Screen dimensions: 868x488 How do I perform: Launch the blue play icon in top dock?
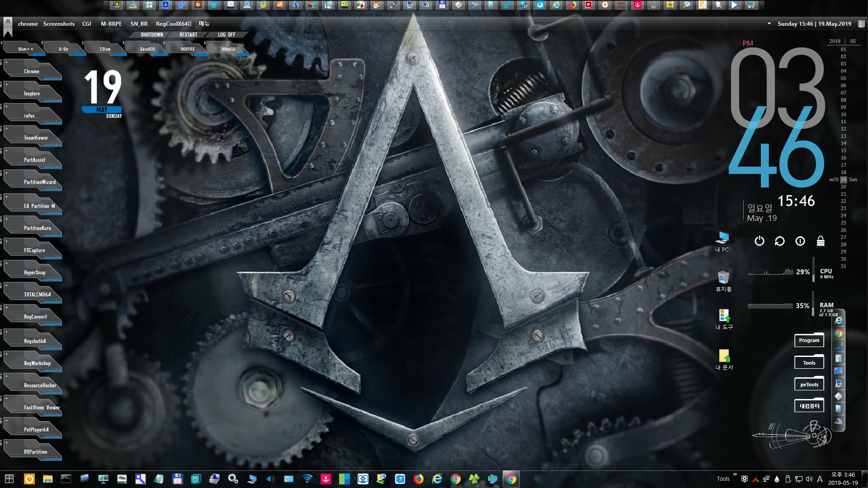point(735,5)
